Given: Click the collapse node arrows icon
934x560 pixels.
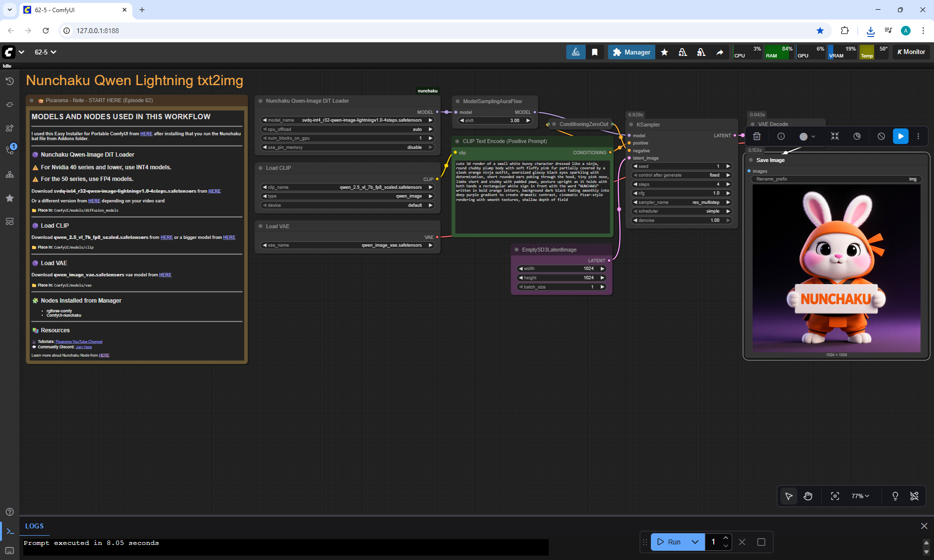Looking at the screenshot, I should [x=835, y=137].
